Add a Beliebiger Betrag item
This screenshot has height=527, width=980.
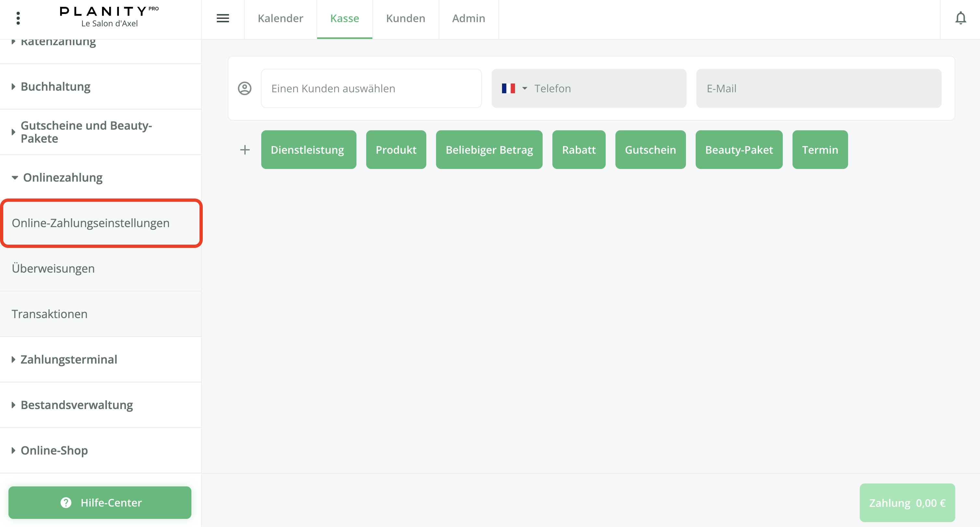point(489,150)
